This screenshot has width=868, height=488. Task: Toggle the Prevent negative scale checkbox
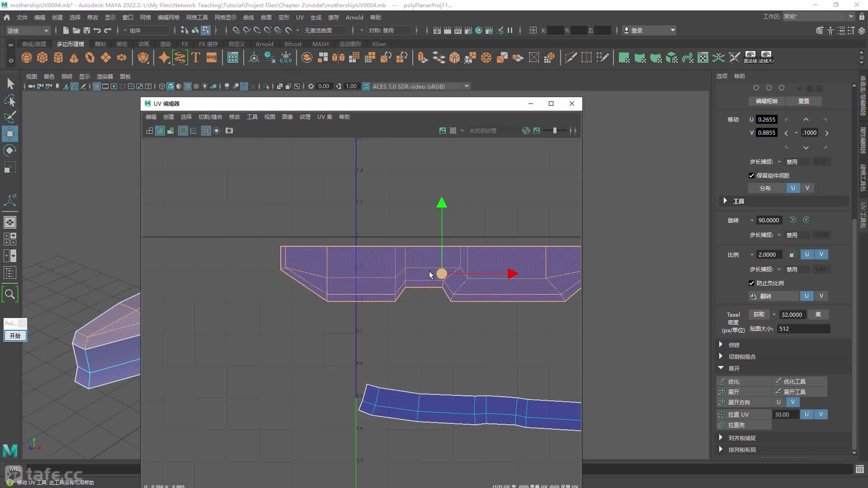tap(751, 283)
